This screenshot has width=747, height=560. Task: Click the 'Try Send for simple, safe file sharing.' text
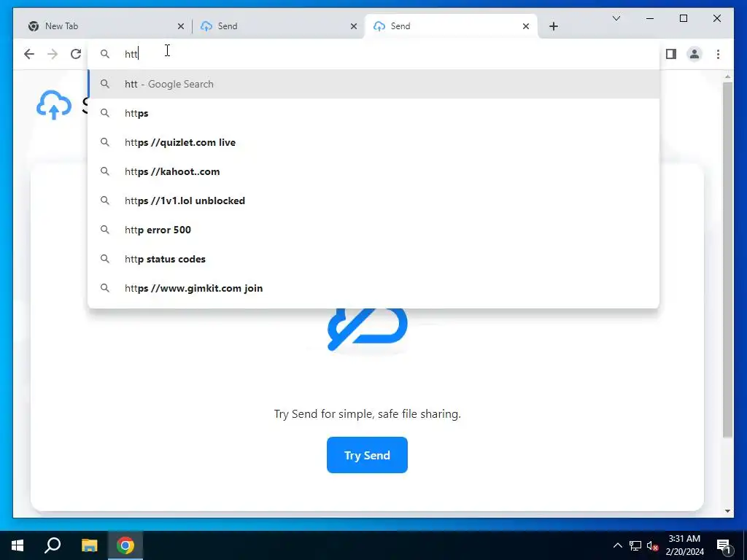[368, 414]
